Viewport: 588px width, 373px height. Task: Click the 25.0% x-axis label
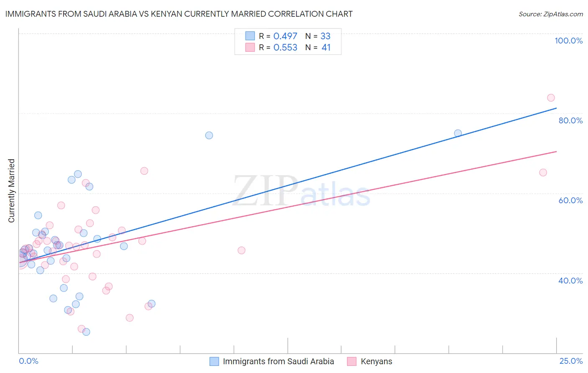[x=571, y=361]
